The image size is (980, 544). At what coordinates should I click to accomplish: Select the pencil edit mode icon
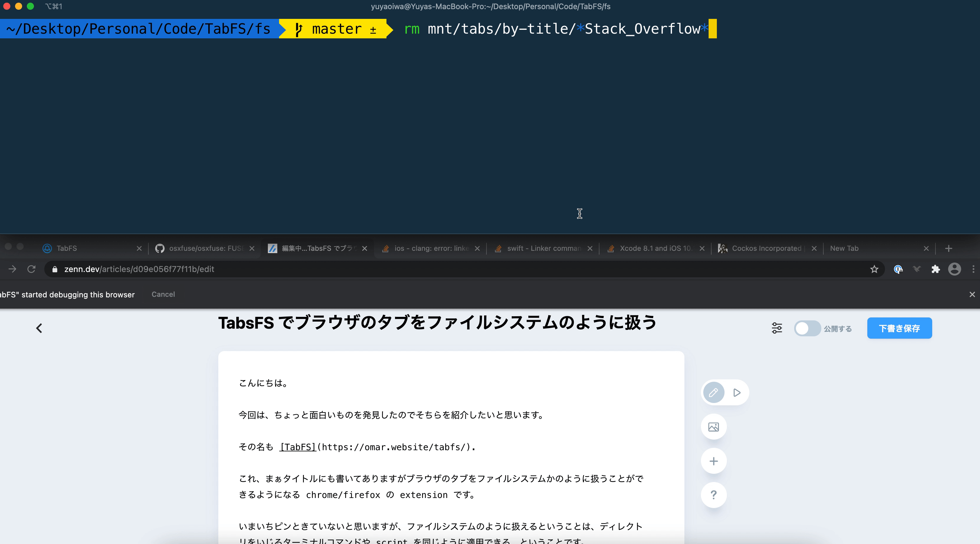[714, 392]
